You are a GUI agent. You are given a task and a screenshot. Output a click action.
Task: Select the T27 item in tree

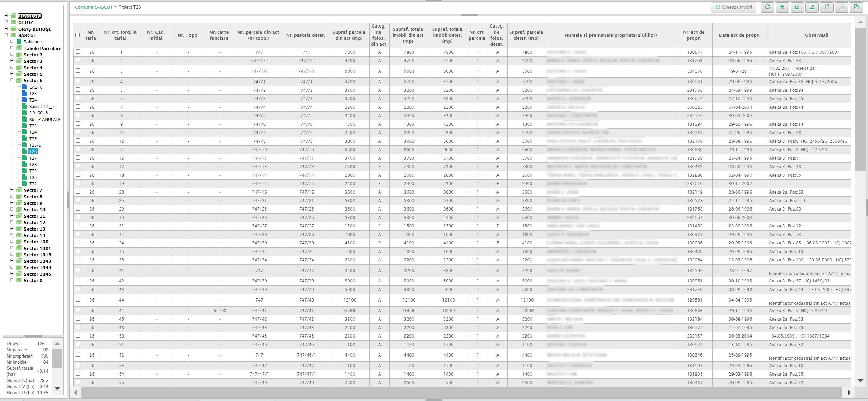click(x=33, y=158)
